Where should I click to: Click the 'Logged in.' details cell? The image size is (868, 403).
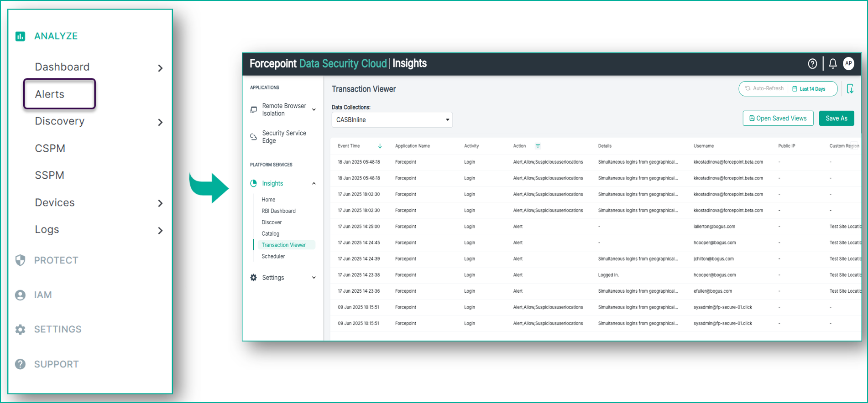point(608,275)
